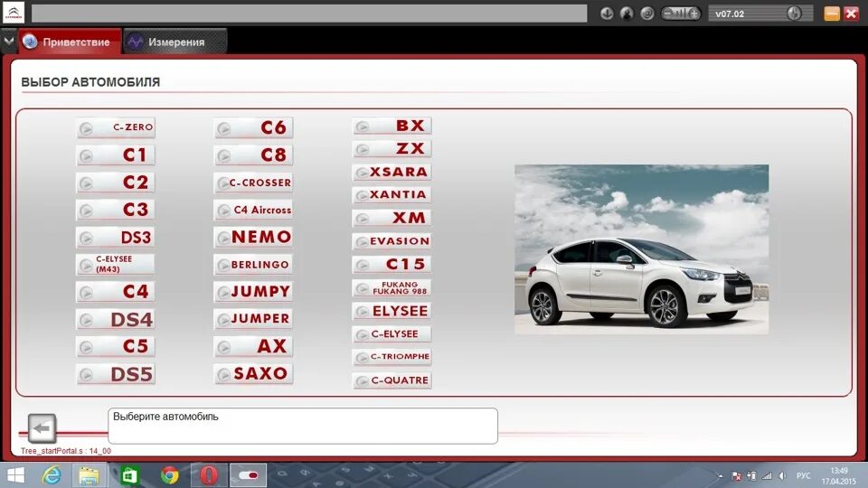Choose C-ELYSEE (M43)

point(116,265)
